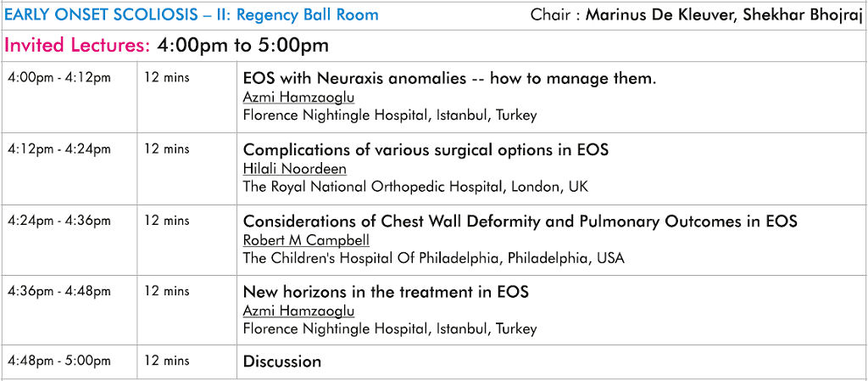Select Considerations of Chest Wall Deformity title
868x381 pixels.
[520, 221]
